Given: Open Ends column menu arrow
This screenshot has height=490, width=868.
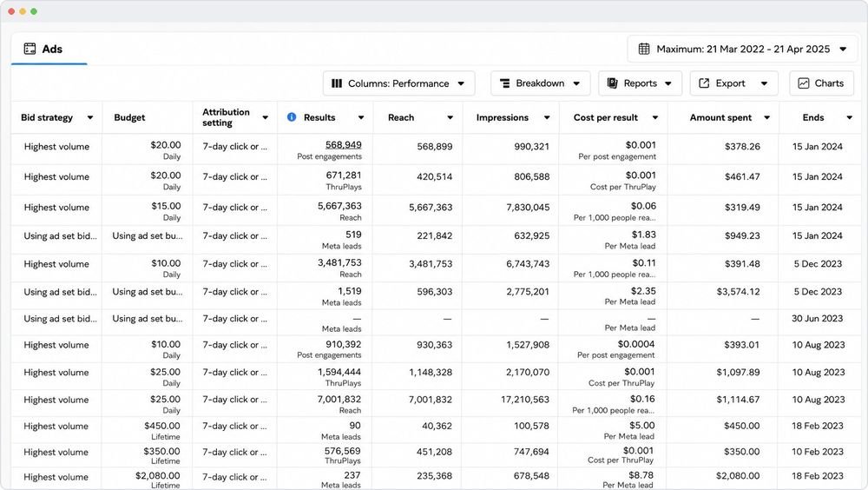Looking at the screenshot, I should (849, 117).
